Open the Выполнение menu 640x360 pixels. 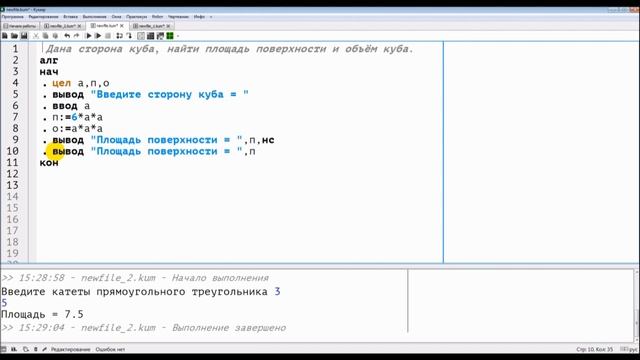[x=94, y=17]
